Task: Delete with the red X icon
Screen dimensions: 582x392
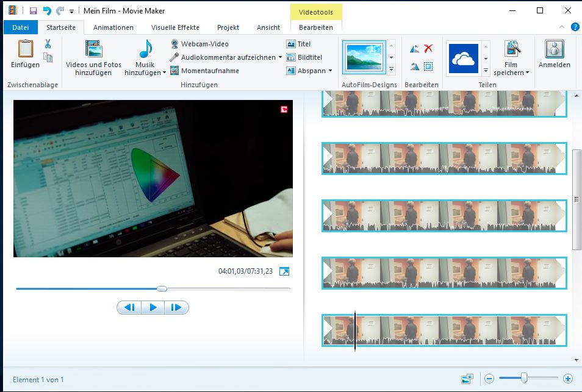Action: pyautogui.click(x=428, y=48)
